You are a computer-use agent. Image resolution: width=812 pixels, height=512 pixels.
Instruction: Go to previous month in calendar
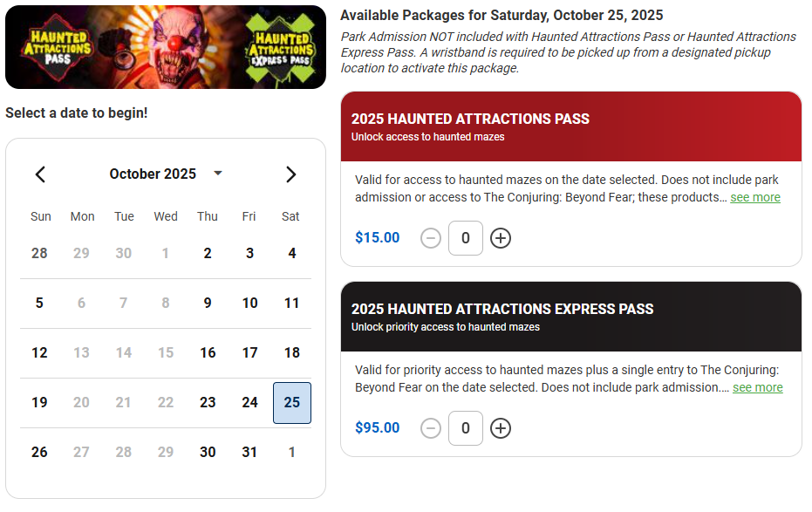click(40, 174)
